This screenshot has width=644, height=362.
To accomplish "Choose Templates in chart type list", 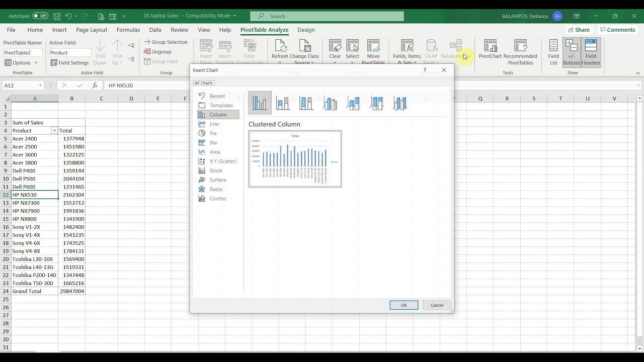I will click(221, 106).
